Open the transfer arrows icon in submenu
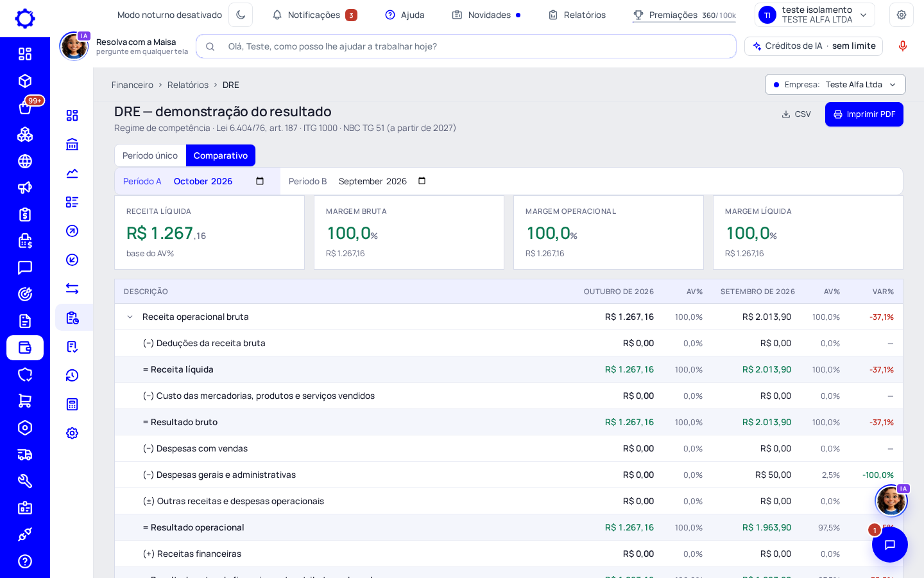 (73, 289)
